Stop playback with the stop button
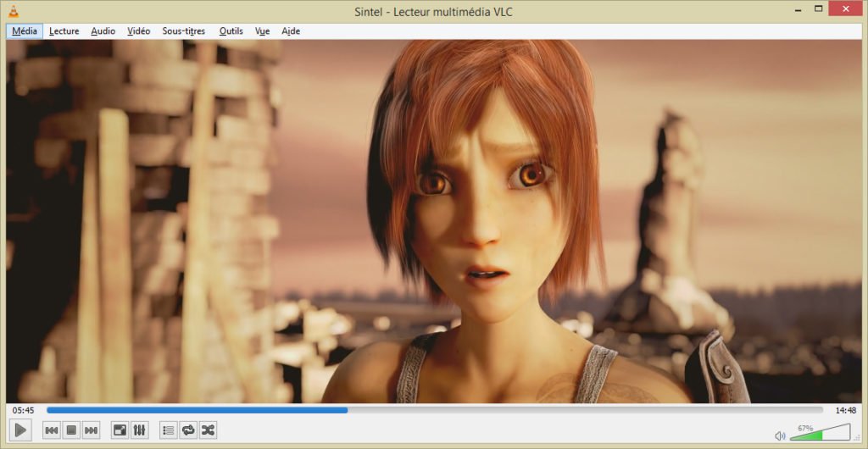868x449 pixels. pyautogui.click(x=72, y=430)
